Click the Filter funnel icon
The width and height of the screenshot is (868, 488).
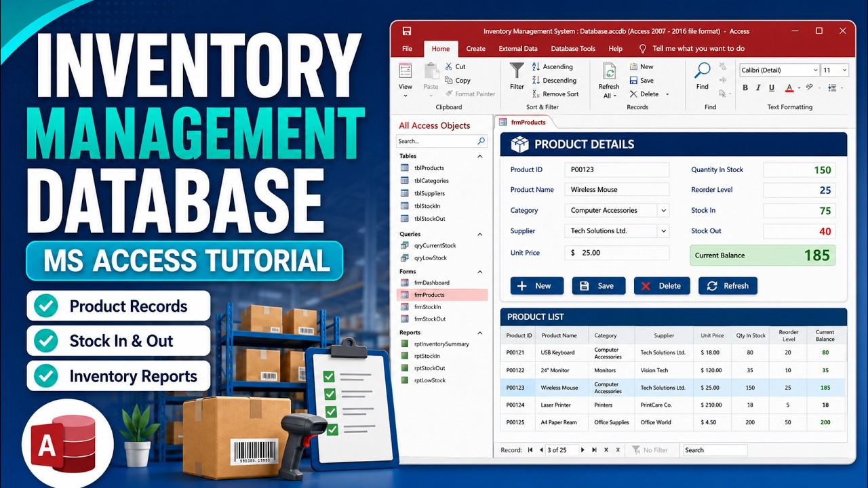(x=517, y=70)
